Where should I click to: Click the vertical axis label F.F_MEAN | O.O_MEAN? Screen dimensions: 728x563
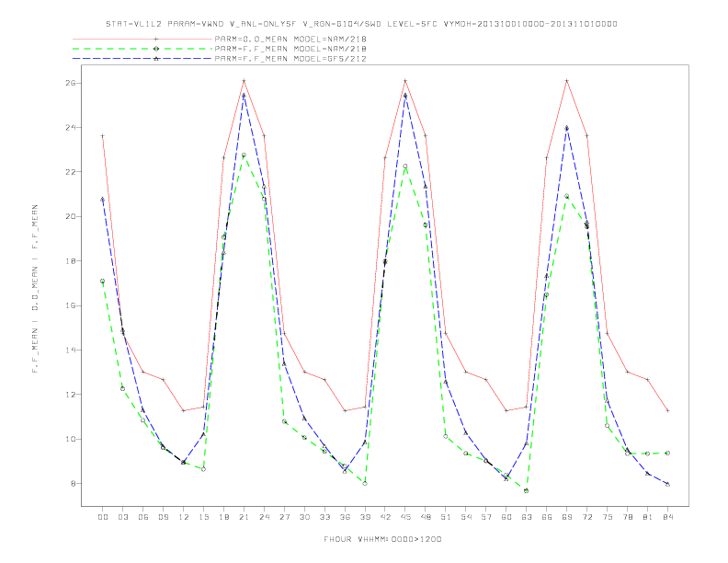(35, 289)
